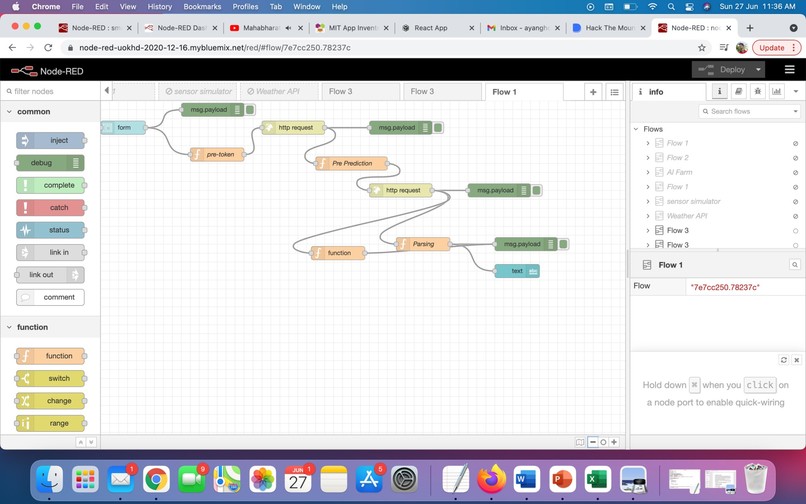The image size is (806, 504).
Task: Zoom out the canvas
Action: point(593,442)
